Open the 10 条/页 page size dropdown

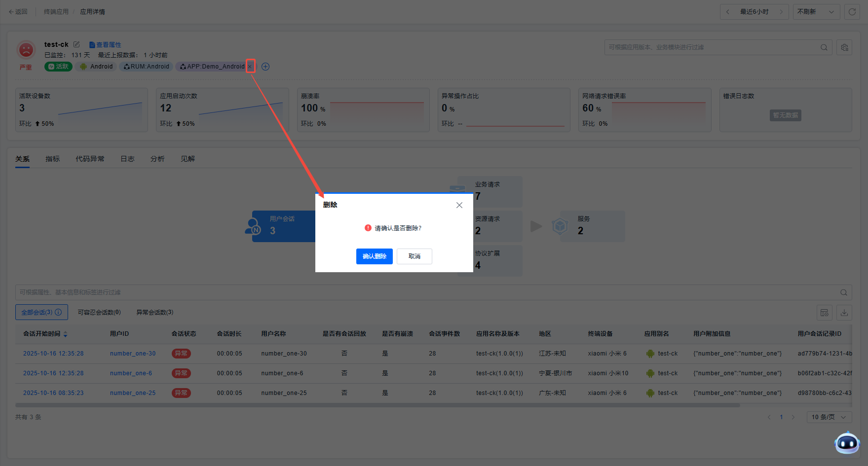[x=829, y=417]
